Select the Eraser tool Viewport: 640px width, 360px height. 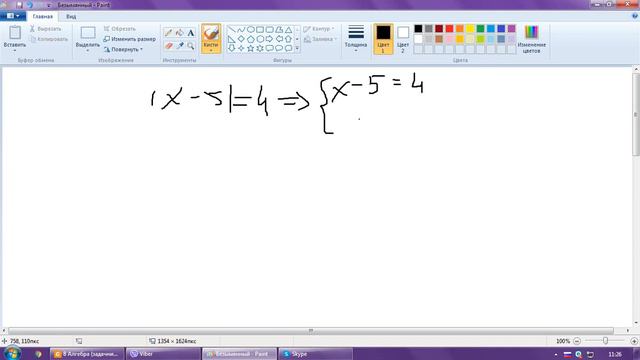click(x=169, y=46)
